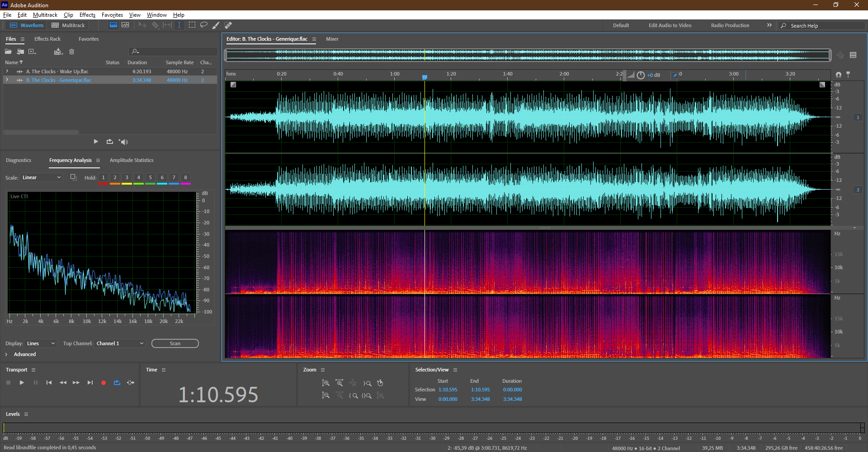Click Zoom Out Amplitude icon

[325, 395]
